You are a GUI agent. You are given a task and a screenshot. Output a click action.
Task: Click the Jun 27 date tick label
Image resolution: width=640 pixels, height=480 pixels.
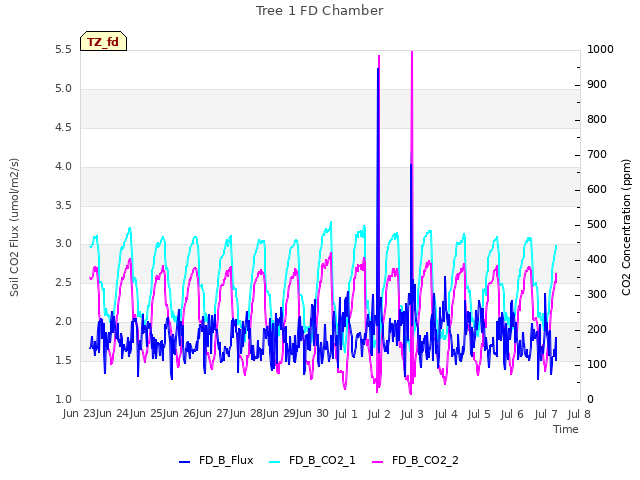213,414
